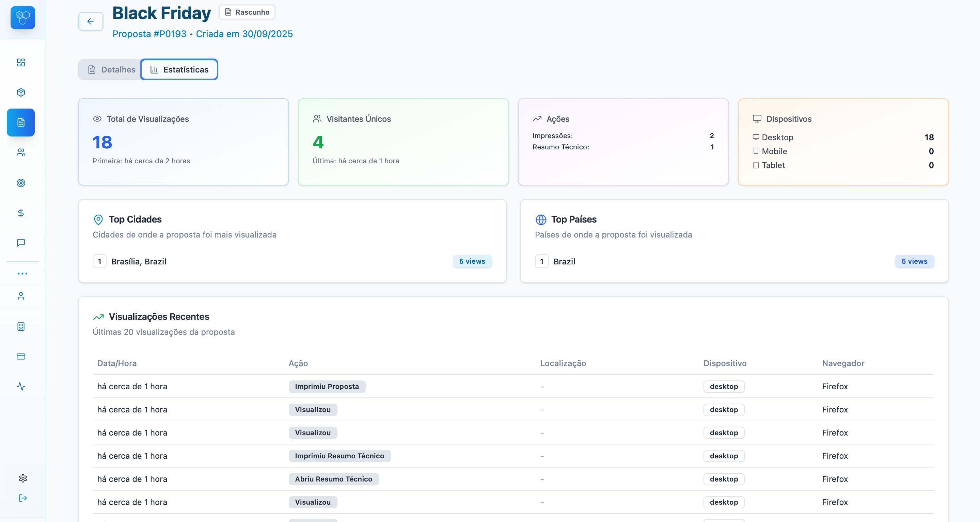Screen dimensions: 980x522
Task: Open the products cube icon in sidebar
Action: pos(21,92)
